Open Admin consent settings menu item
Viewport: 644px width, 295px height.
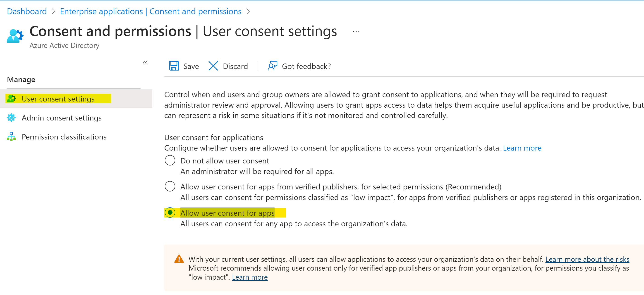click(76, 118)
